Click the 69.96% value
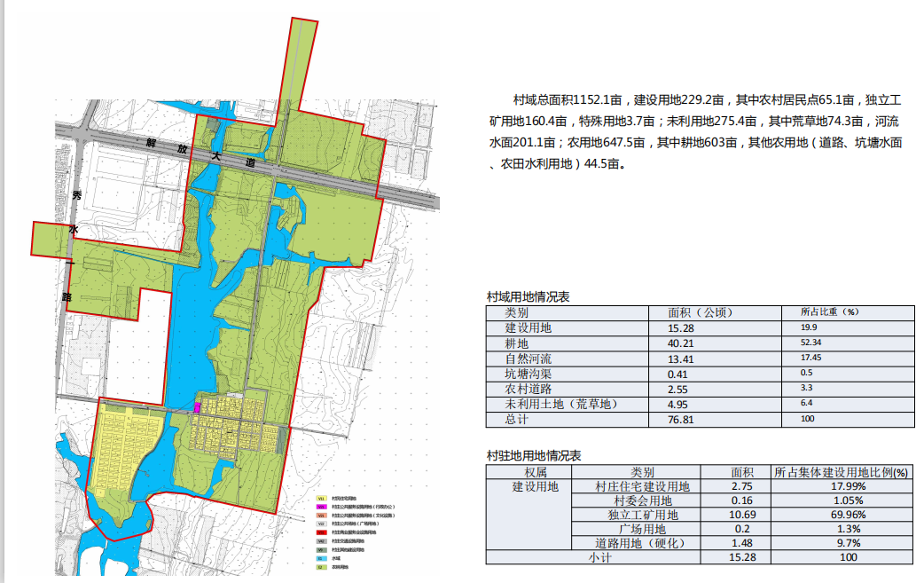The image size is (924, 583). pos(848,515)
